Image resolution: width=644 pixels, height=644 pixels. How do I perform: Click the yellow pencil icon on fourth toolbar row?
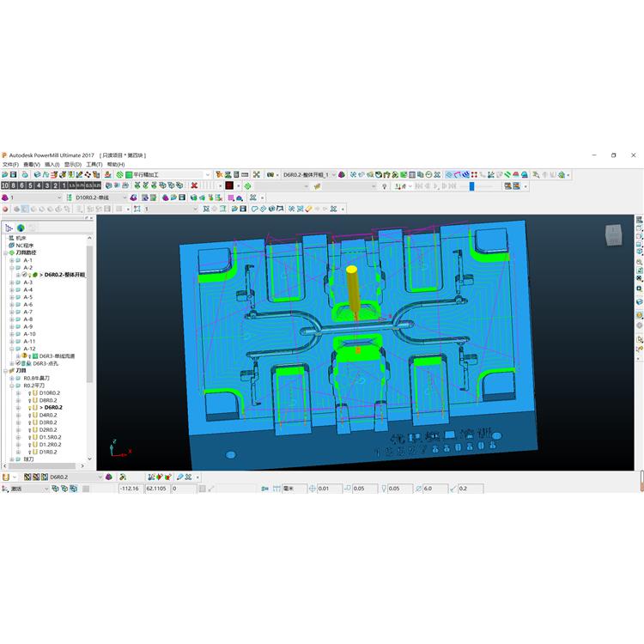click(x=309, y=209)
